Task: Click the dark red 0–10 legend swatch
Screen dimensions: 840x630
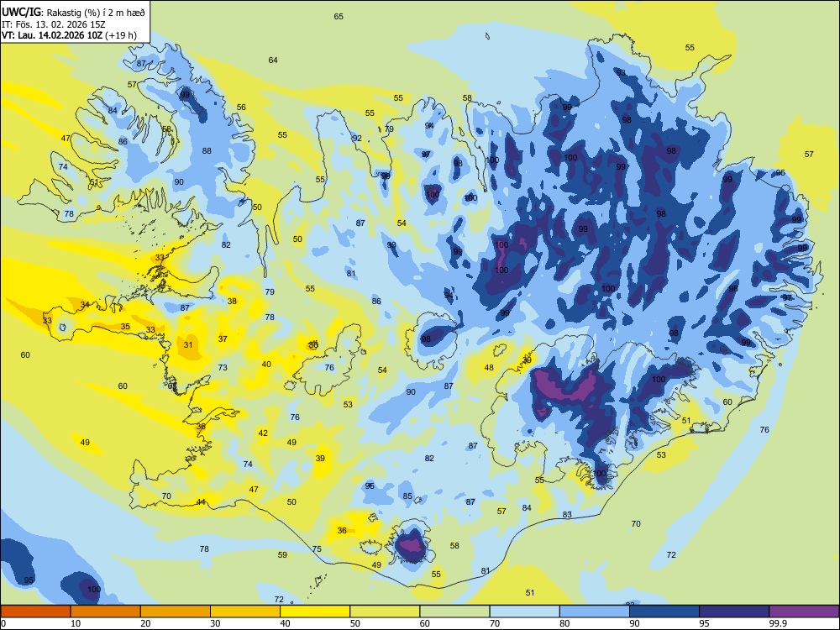Action: (35, 612)
